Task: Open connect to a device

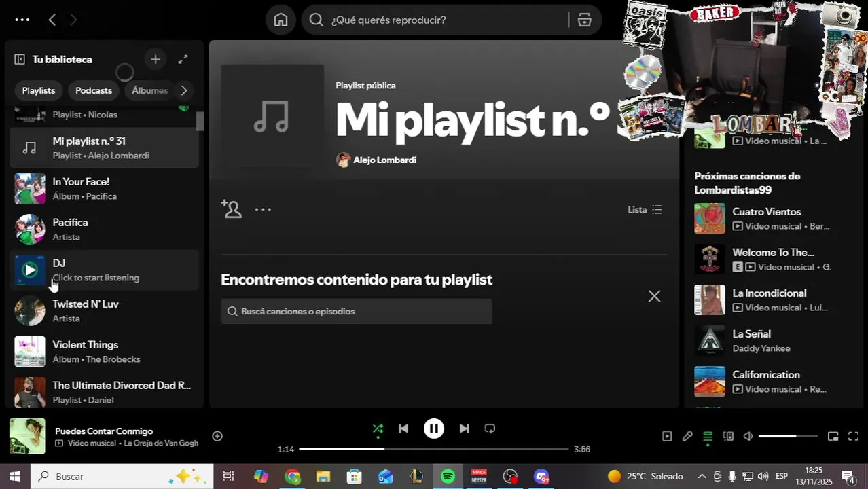Action: (728, 437)
